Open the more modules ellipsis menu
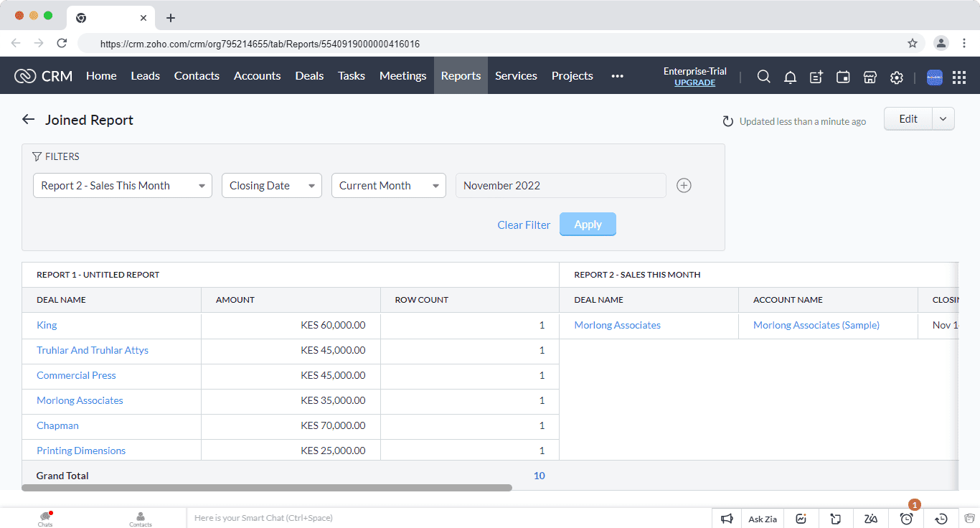This screenshot has width=980, height=528. [x=617, y=76]
